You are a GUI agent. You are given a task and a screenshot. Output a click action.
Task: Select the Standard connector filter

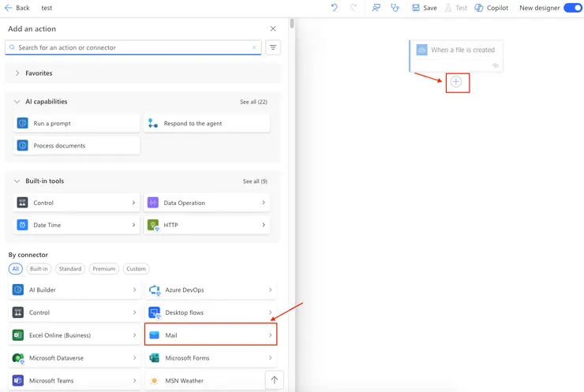coord(70,269)
